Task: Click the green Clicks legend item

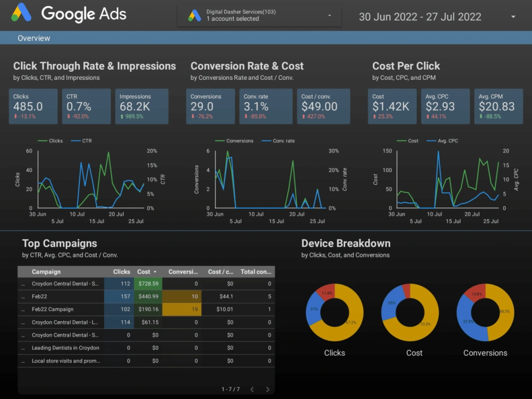Action: (50, 141)
